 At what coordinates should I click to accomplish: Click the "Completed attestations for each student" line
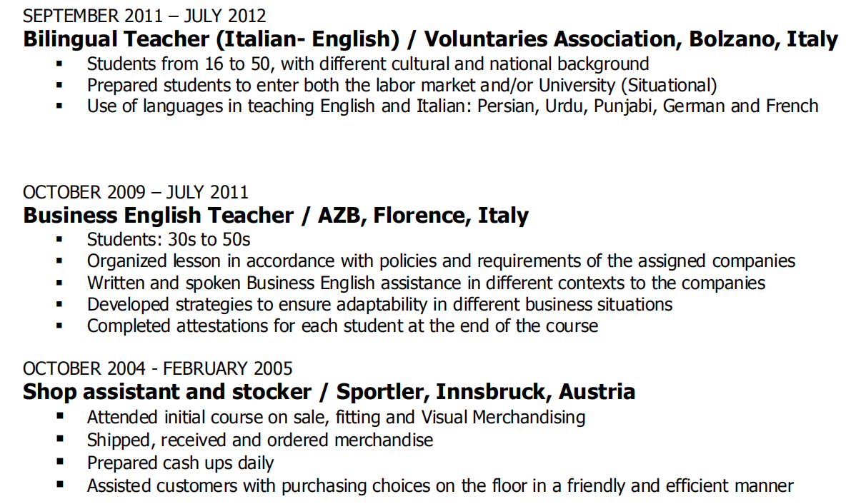(342, 326)
